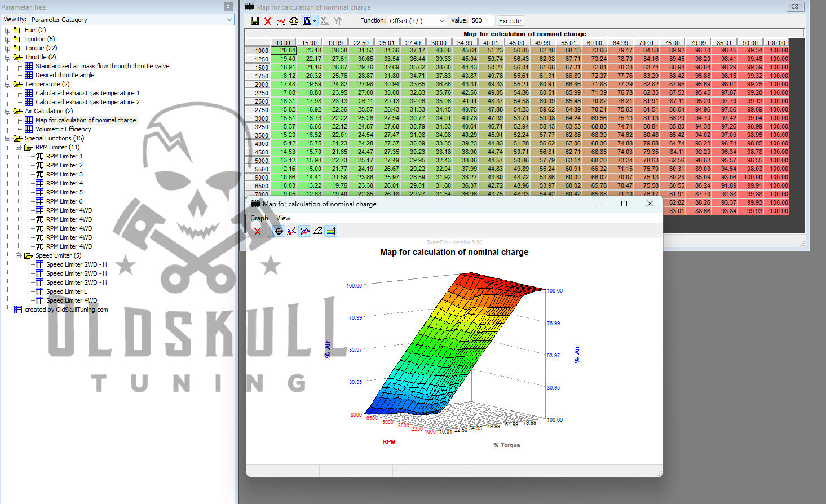This screenshot has height=504, width=826.
Task: Click the Value field containing 500
Action: tap(482, 21)
